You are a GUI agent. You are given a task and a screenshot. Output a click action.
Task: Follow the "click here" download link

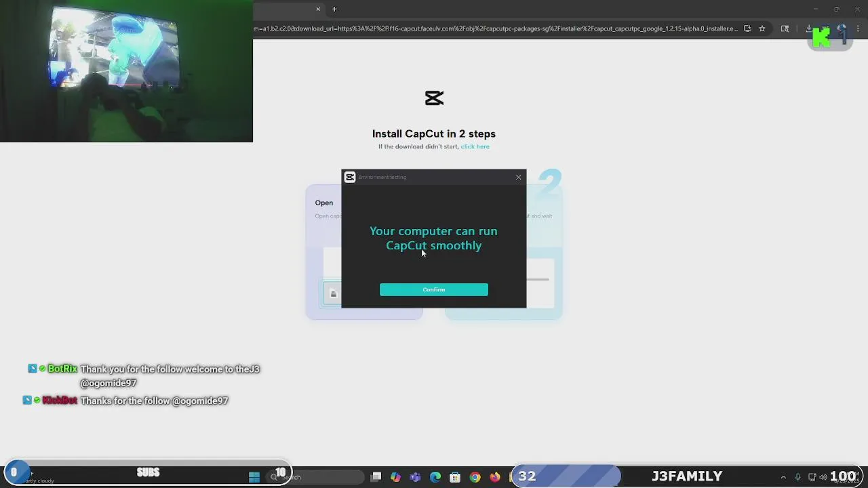click(x=475, y=146)
